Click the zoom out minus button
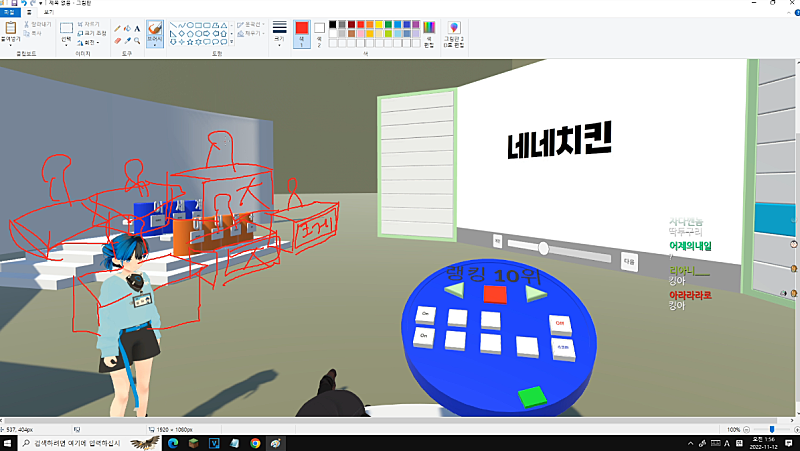Viewport: 800px width, 451px height. coord(746,430)
